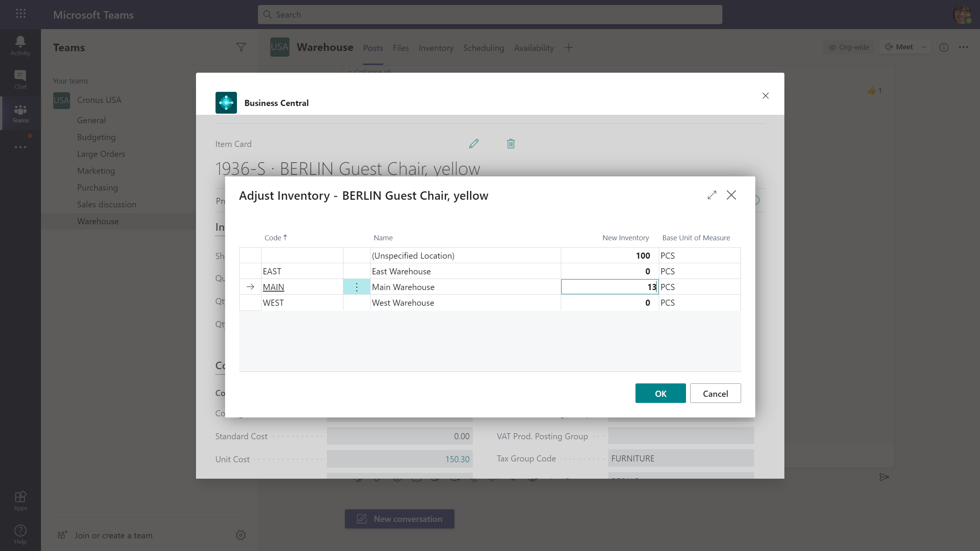The height and width of the screenshot is (551, 980).
Task: Click the row context menu icon for MAIN
Action: coord(356,287)
